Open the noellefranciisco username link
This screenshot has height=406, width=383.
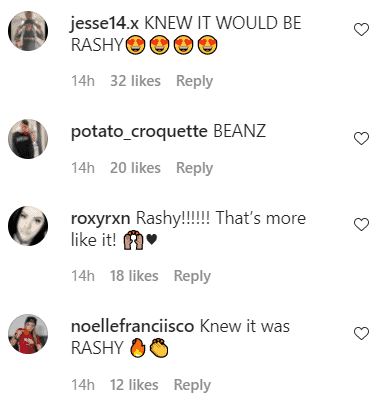(x=132, y=326)
